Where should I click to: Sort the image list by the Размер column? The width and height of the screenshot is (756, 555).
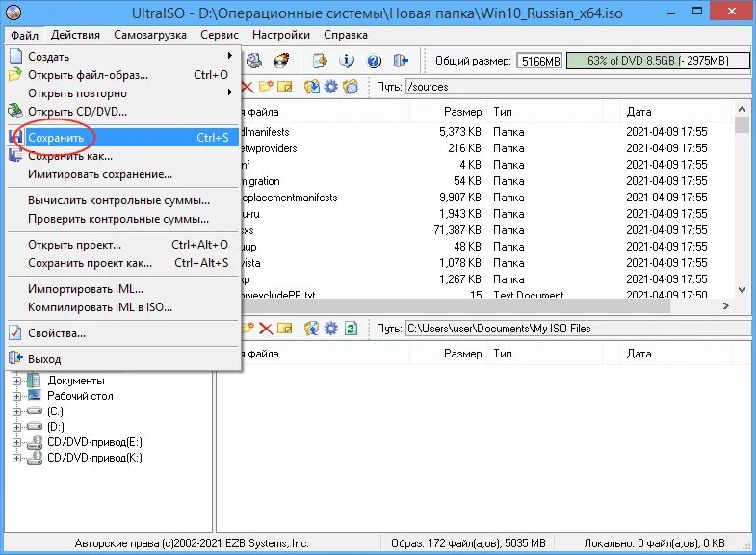tap(449, 112)
